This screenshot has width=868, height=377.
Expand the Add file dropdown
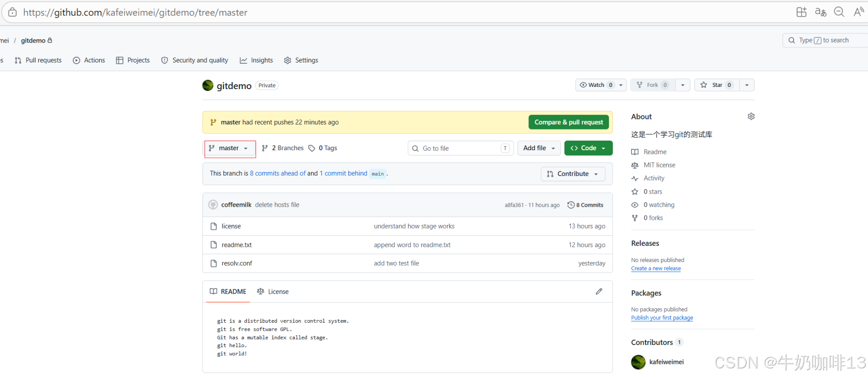539,148
